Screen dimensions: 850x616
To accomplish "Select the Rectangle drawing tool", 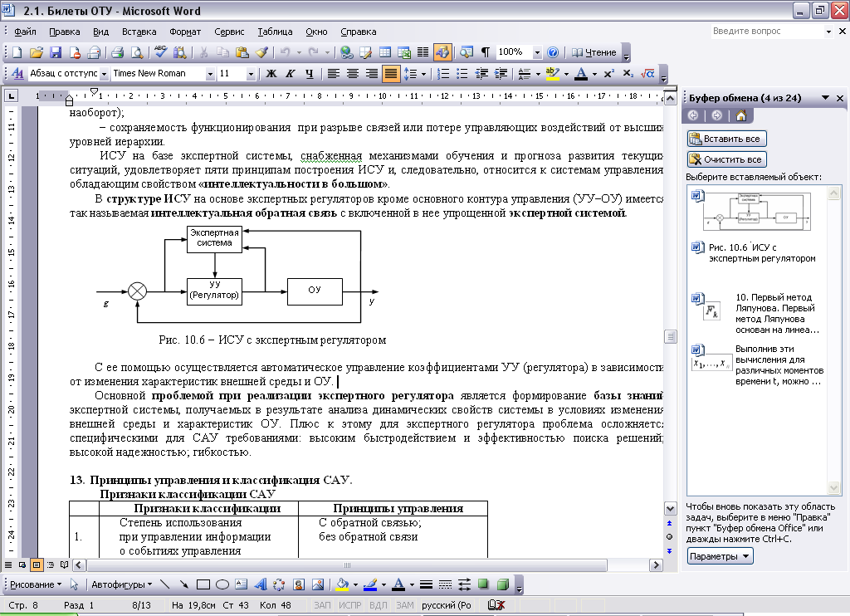I will pos(203,584).
